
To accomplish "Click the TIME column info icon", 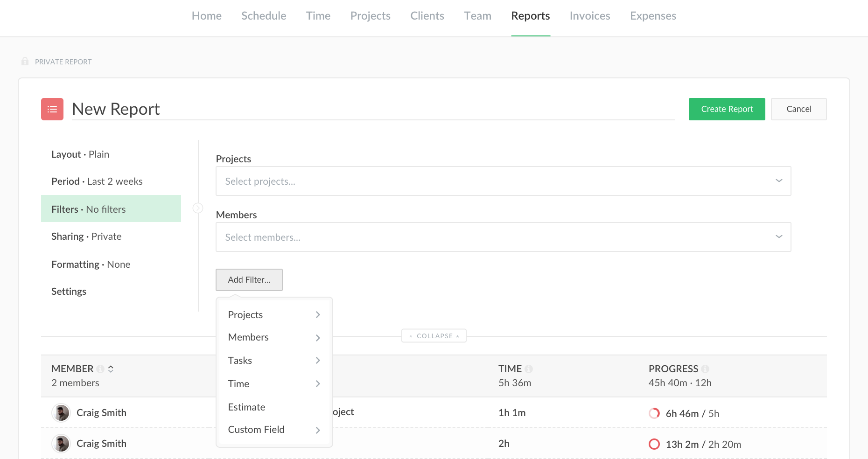I will tap(529, 369).
